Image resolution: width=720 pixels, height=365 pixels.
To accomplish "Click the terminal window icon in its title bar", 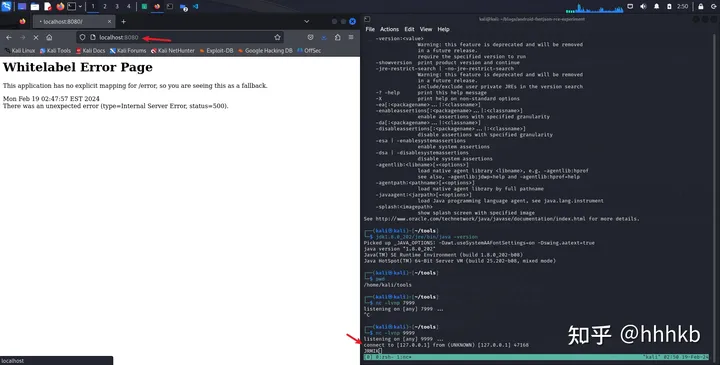I will (x=367, y=19).
